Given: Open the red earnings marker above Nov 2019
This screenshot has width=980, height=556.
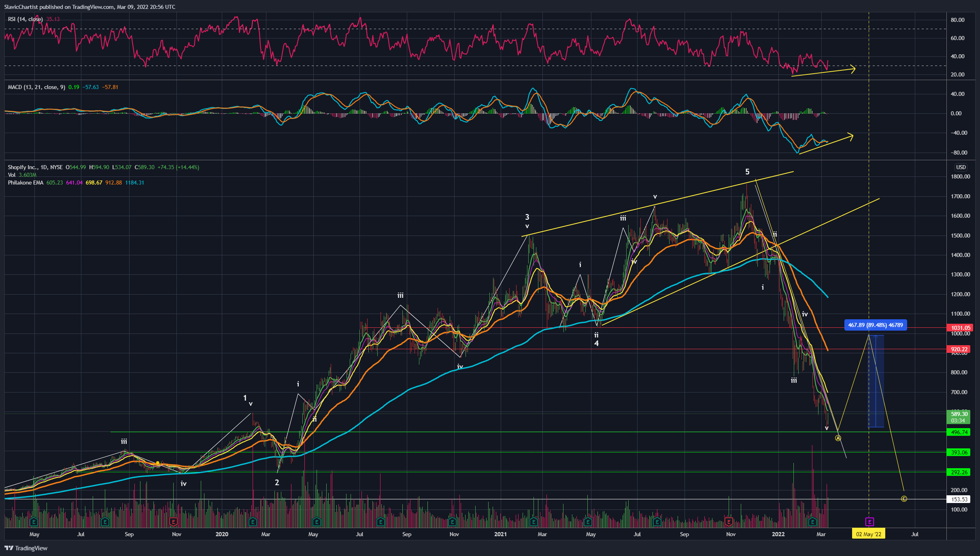Looking at the screenshot, I should pos(174,522).
